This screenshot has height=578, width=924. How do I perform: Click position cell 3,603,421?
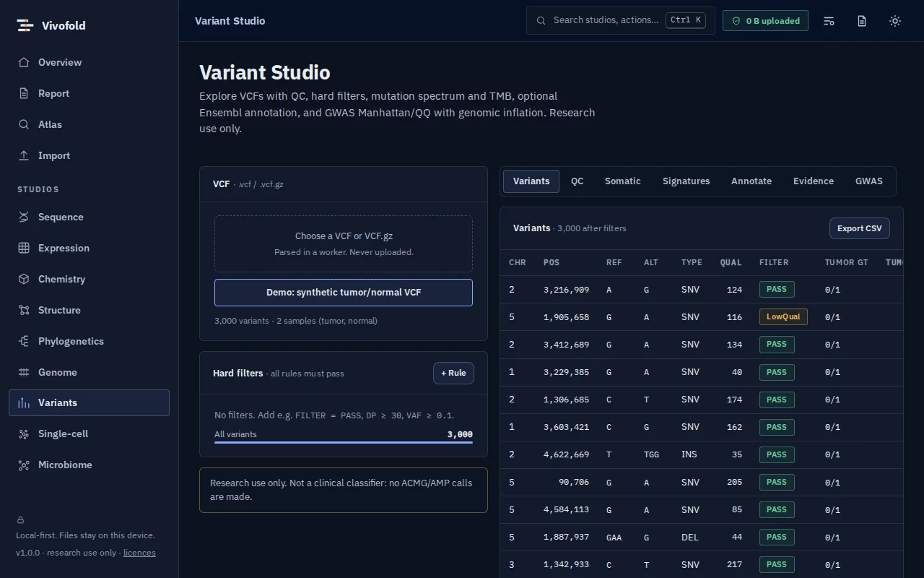pos(566,427)
